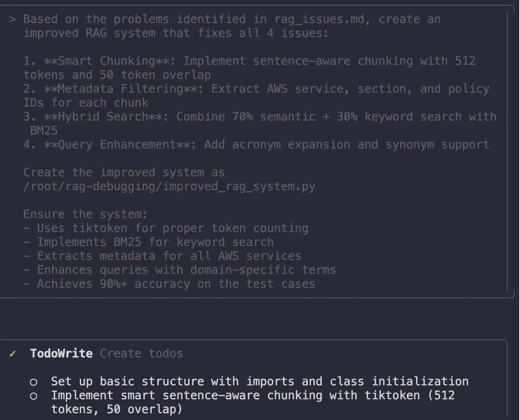This screenshot has width=520, height=420.
Task: Click the green checkmark beside TodoWrite
Action: pyautogui.click(x=13, y=353)
